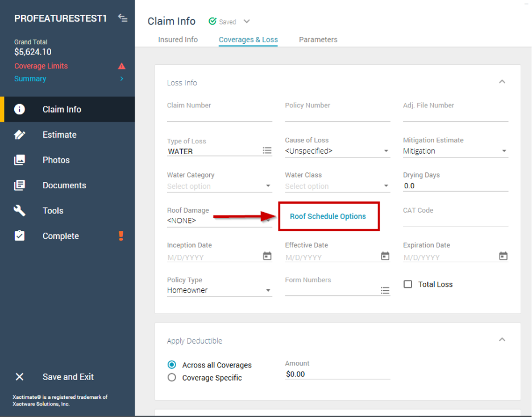Collapse the sidebar using the top menu icon
Viewport: 532px width, 417px height.
[122, 18]
